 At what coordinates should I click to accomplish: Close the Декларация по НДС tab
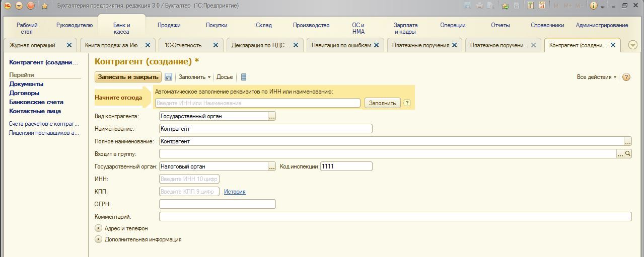click(295, 45)
